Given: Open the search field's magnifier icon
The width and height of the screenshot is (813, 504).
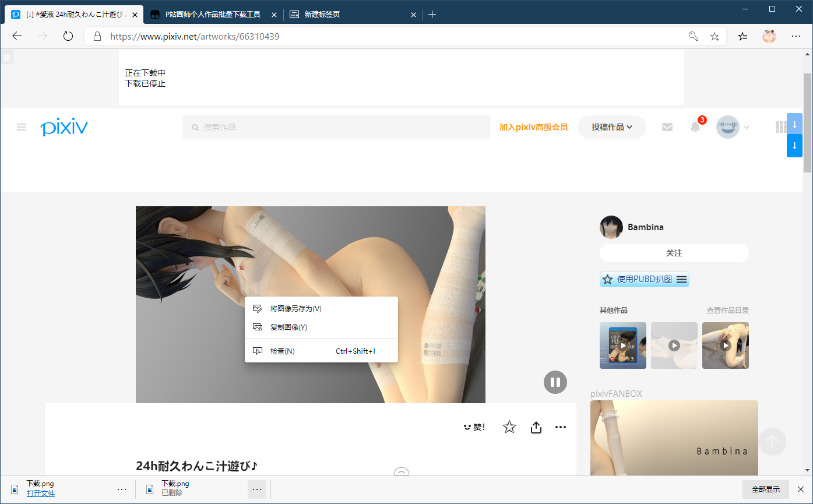Looking at the screenshot, I should click(195, 126).
